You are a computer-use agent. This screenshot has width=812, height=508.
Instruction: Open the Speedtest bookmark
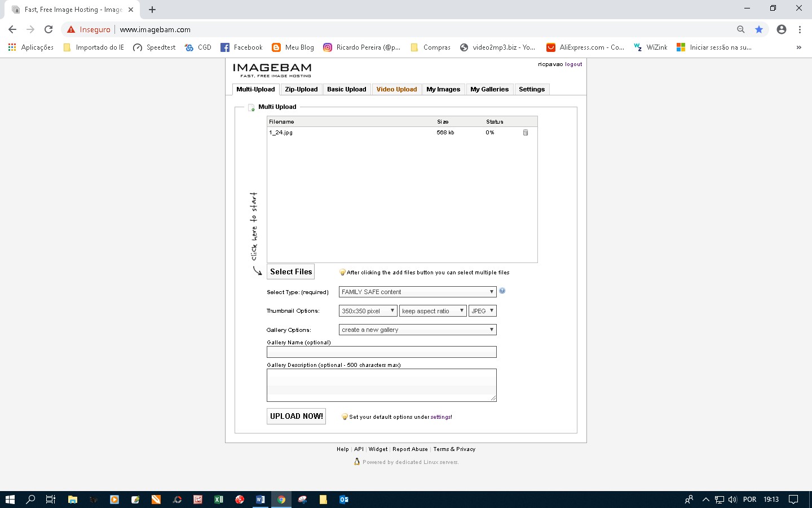click(x=154, y=47)
